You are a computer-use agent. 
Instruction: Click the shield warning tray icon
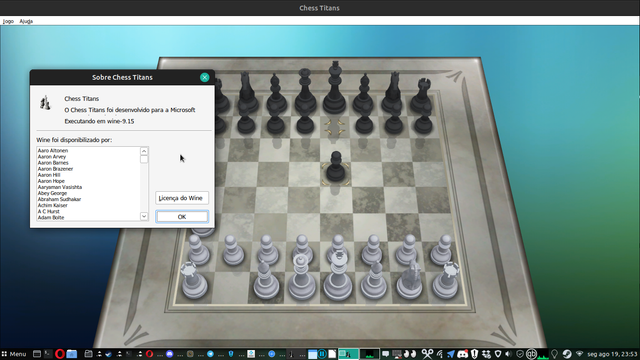point(474,354)
